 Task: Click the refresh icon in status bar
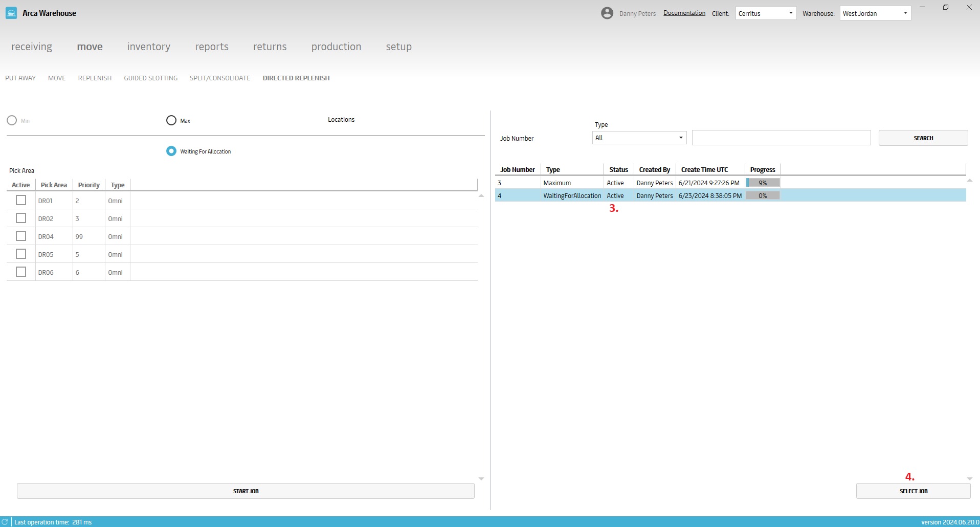[x=5, y=522]
